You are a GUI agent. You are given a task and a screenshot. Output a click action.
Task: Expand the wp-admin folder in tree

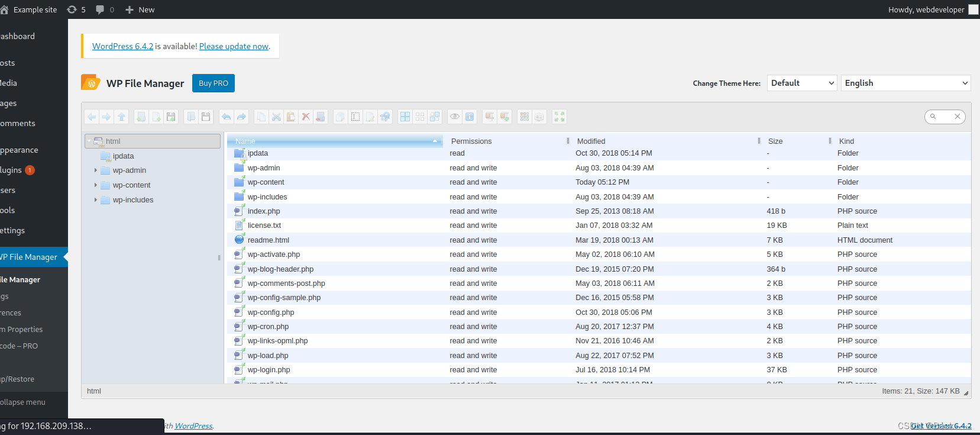pos(96,170)
